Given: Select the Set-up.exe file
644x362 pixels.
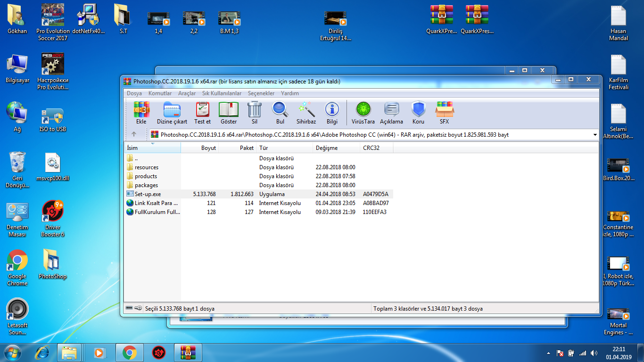Looking at the screenshot, I should click(259, 194).
